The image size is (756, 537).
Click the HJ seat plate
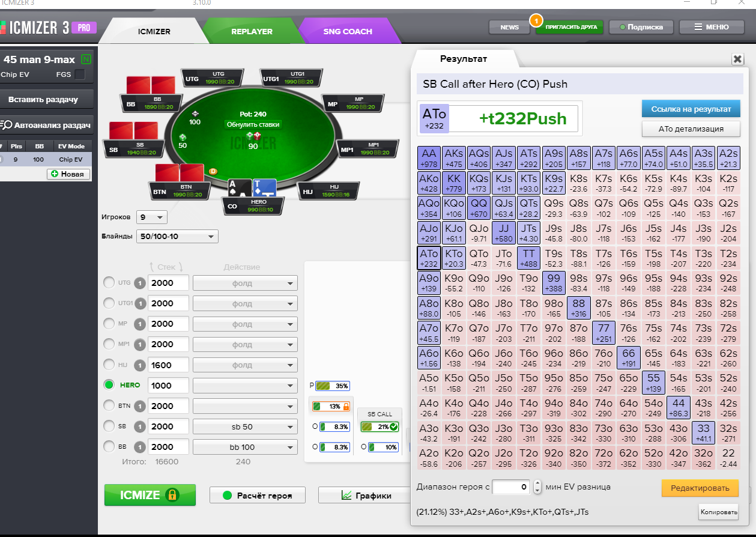pos(328,192)
